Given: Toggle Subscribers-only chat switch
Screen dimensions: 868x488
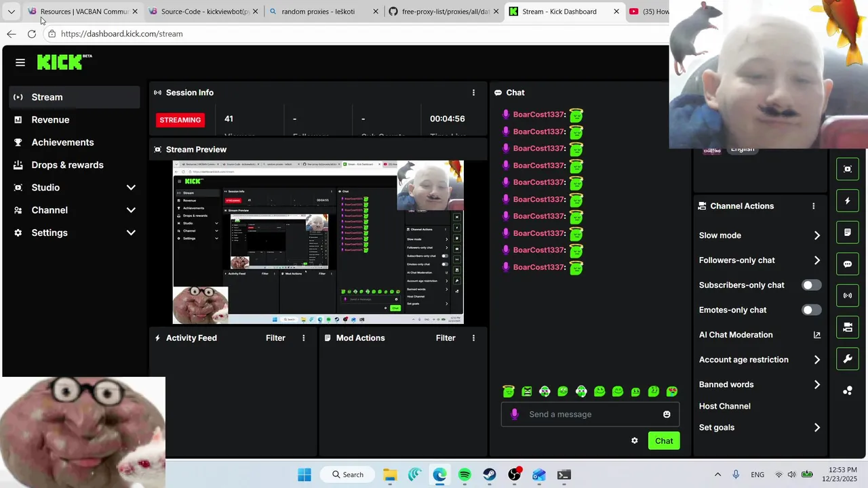Looking at the screenshot, I should tap(811, 285).
